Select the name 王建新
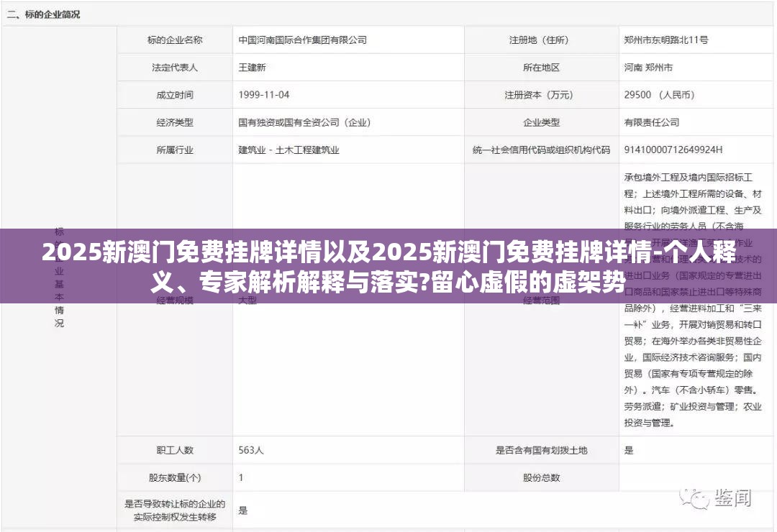 tap(252, 68)
